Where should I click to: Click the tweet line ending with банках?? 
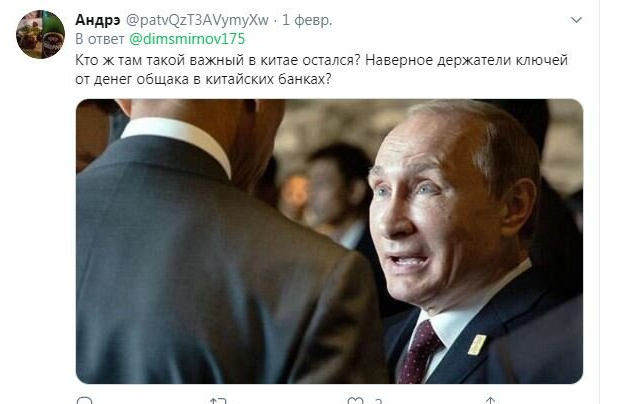pos(203,79)
